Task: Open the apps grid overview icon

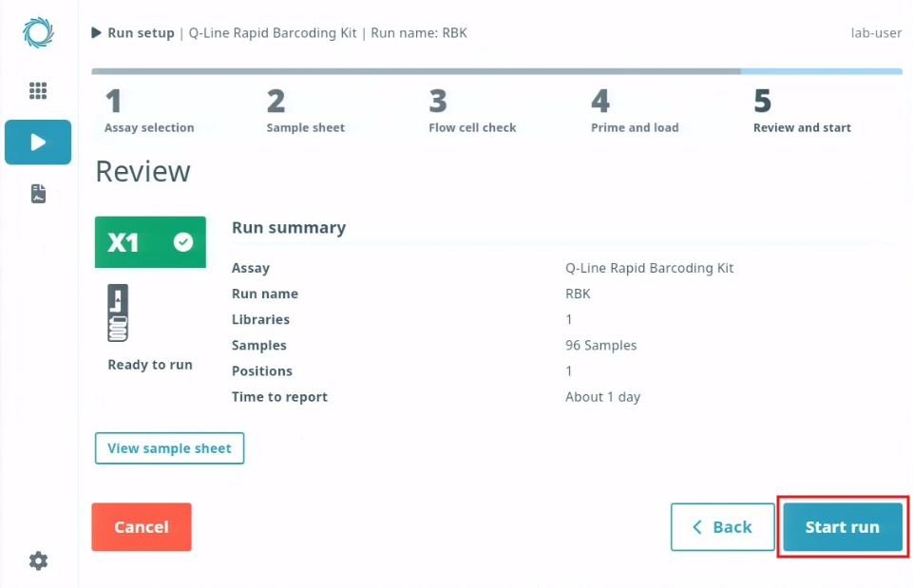Action: click(38, 90)
